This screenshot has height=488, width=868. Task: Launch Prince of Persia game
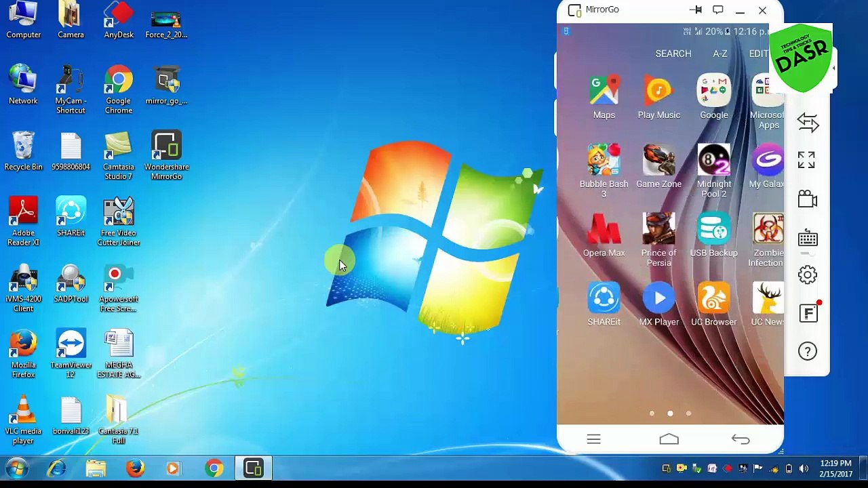pyautogui.click(x=658, y=240)
